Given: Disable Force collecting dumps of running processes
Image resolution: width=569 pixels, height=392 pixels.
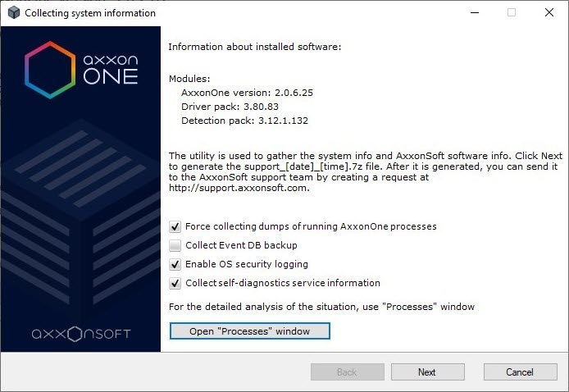Looking at the screenshot, I should 175,226.
